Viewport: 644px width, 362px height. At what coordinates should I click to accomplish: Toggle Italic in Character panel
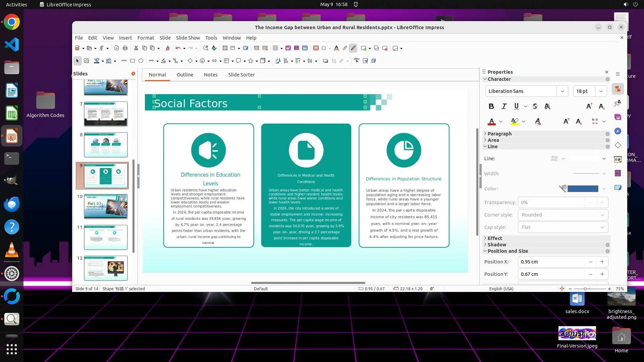[x=504, y=106]
